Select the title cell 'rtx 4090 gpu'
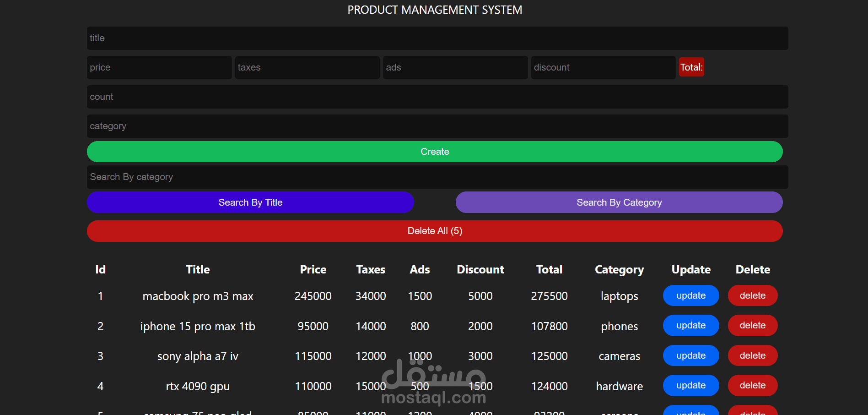868x415 pixels. pos(198,387)
